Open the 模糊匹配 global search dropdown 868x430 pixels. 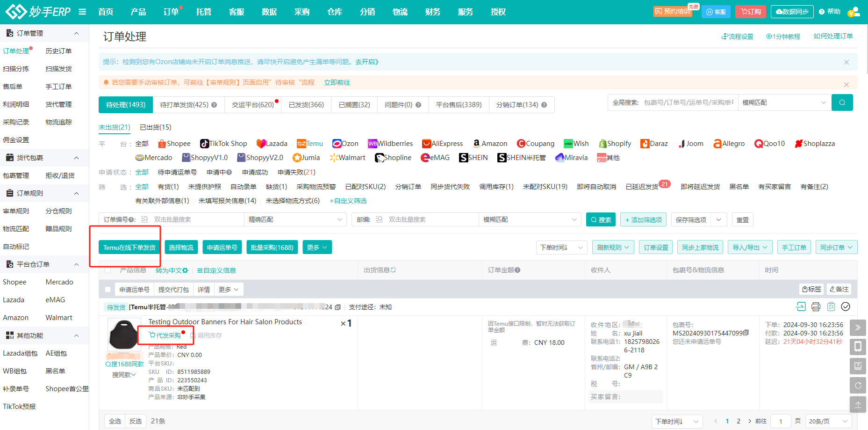pos(784,102)
